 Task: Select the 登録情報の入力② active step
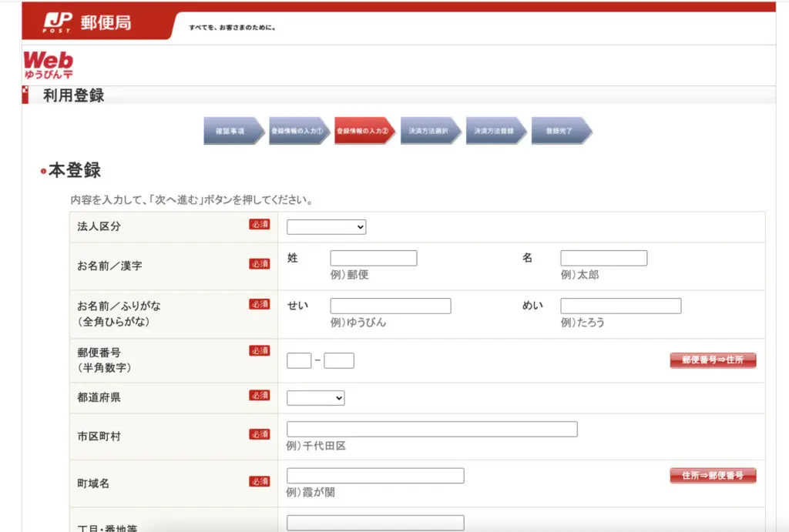[364, 131]
